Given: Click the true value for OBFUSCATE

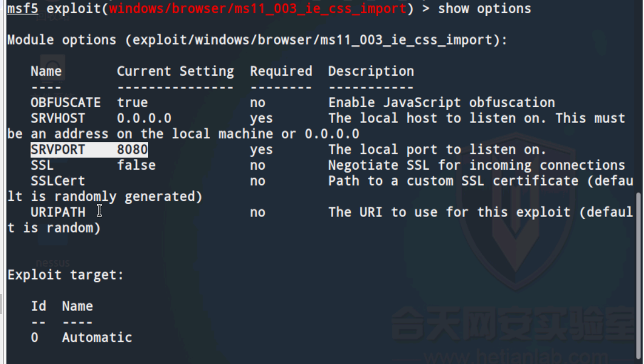Looking at the screenshot, I should click(132, 103).
